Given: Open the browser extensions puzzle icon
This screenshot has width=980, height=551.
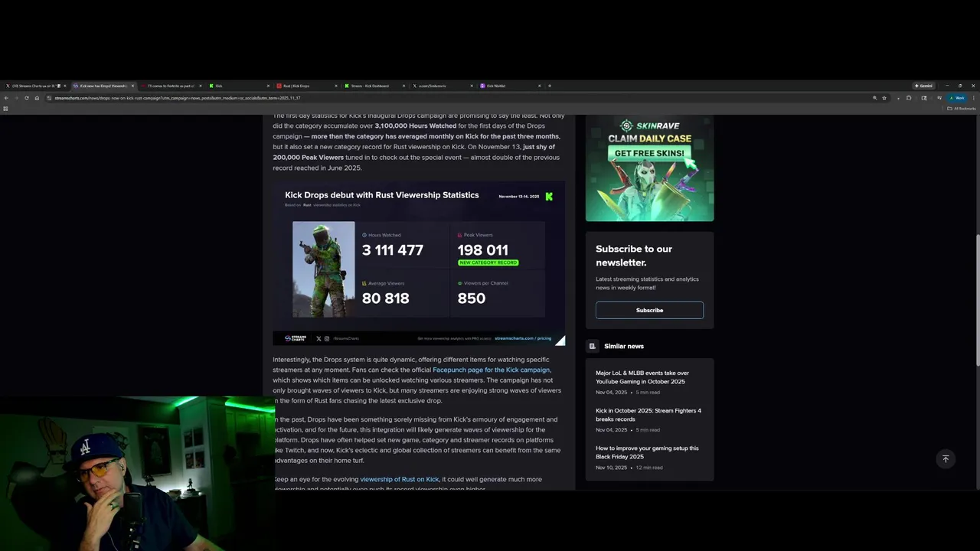Looking at the screenshot, I should coord(909,98).
